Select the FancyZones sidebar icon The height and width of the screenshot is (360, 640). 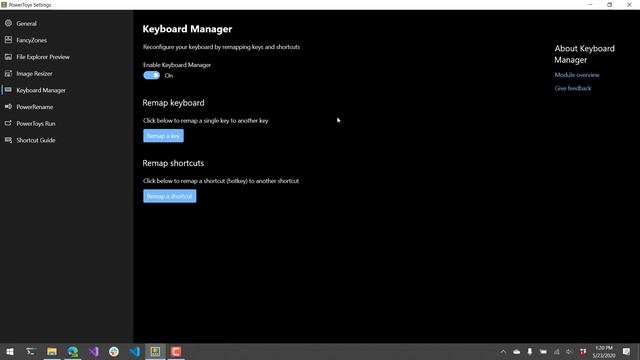(x=8, y=40)
